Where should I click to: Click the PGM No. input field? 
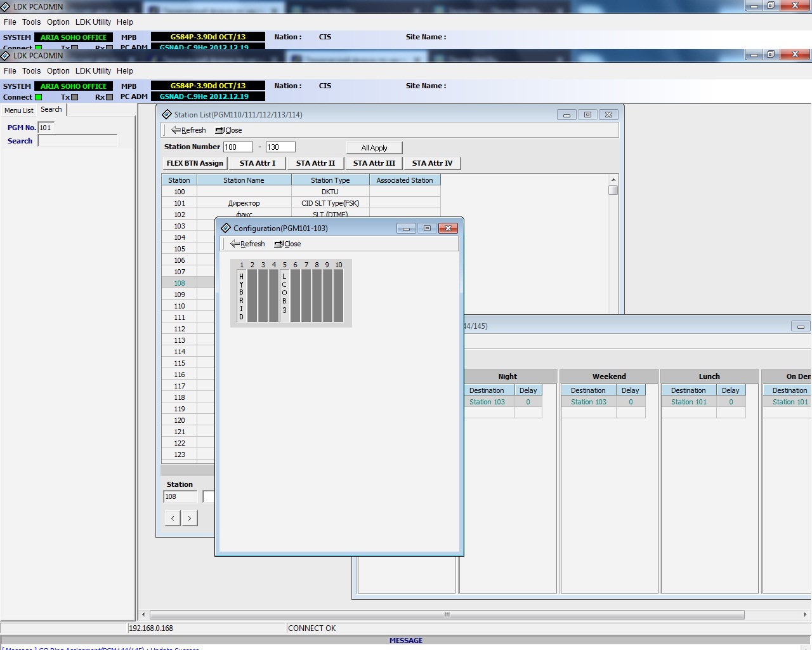coord(46,128)
